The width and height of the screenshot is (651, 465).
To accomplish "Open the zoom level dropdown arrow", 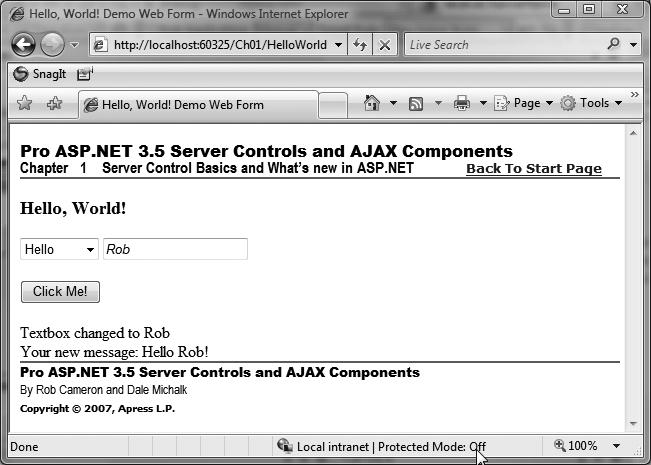I will pos(617,446).
